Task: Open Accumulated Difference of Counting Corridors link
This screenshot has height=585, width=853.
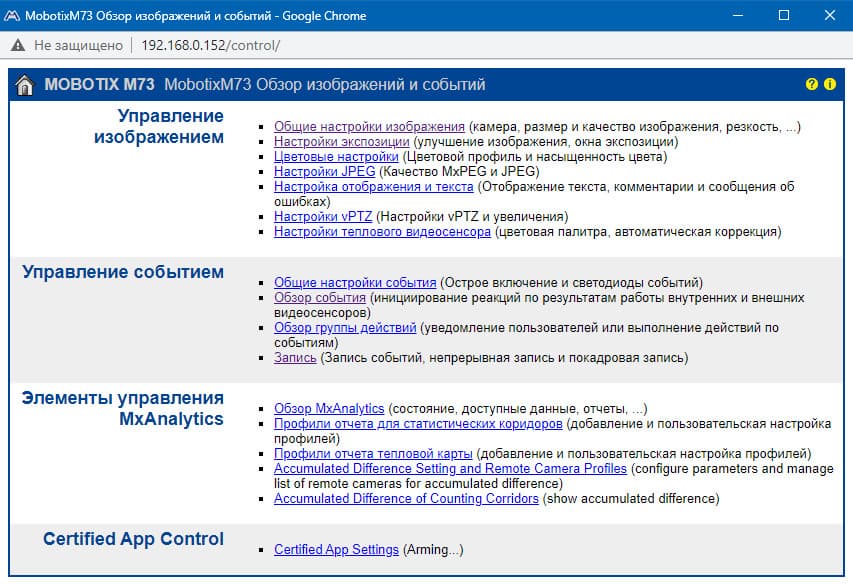Action: (406, 498)
